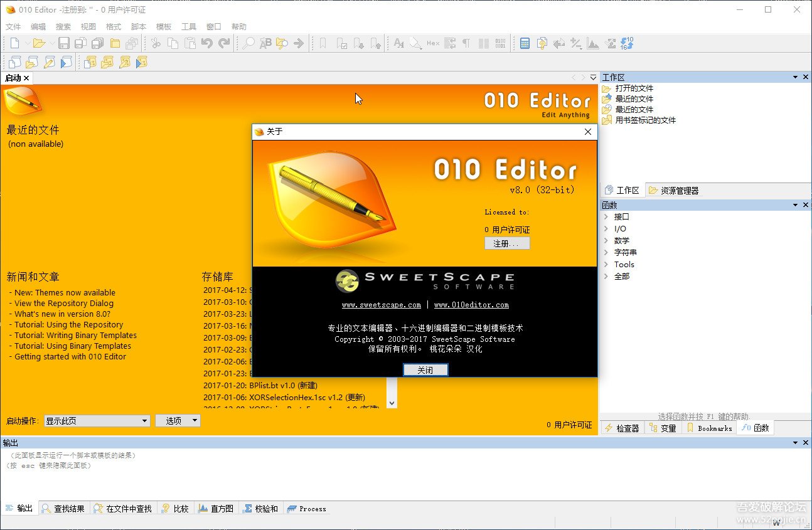Switch to the 检查器 tab
The image size is (812, 530).
click(621, 428)
